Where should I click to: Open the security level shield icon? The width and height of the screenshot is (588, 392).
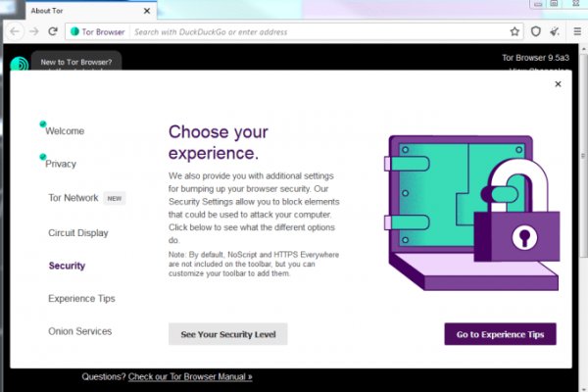[x=536, y=31]
